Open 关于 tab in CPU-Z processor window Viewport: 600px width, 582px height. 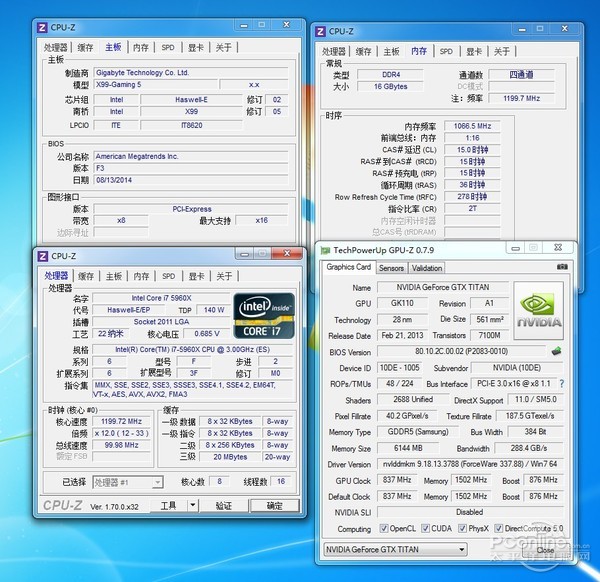coord(224,276)
